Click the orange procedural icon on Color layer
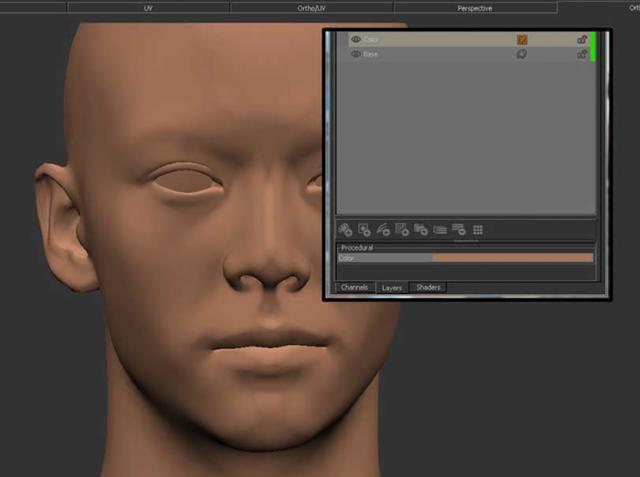This screenshot has height=477, width=640. [x=522, y=39]
